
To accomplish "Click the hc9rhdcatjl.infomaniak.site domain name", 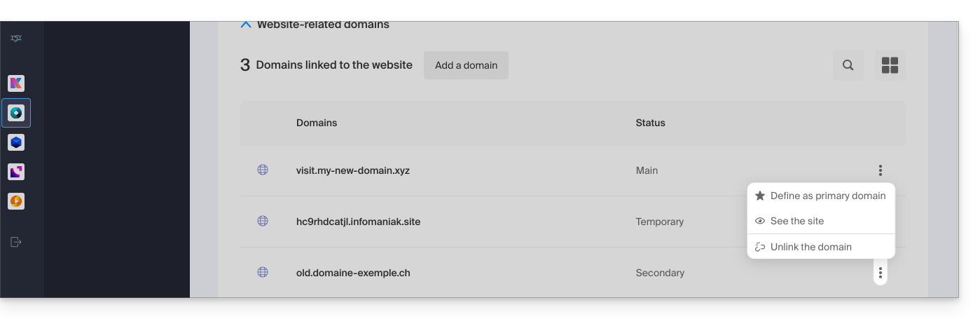I will pos(358,222).
